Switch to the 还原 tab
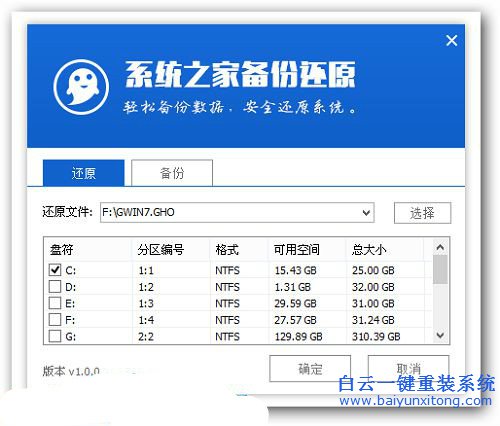Screen dimensions: 500x426 pyautogui.click(x=84, y=173)
